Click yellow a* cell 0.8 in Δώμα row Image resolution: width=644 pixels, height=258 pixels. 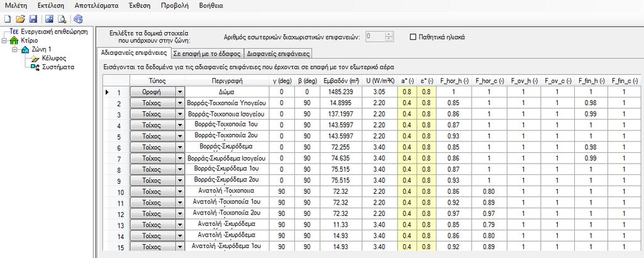[407, 93]
